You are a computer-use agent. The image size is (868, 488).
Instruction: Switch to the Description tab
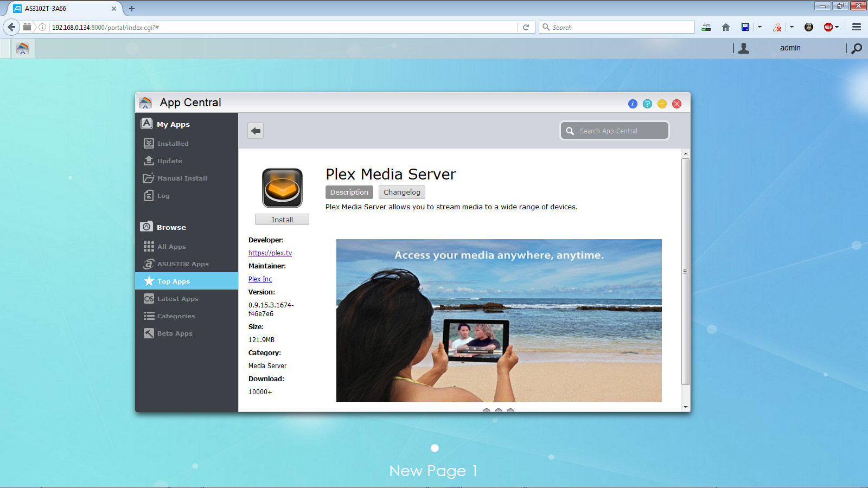[349, 192]
